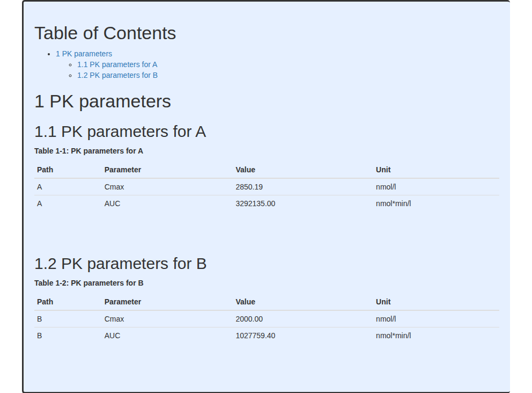
Task: Click the '1 PK parameters' main heading
Action: point(103,101)
